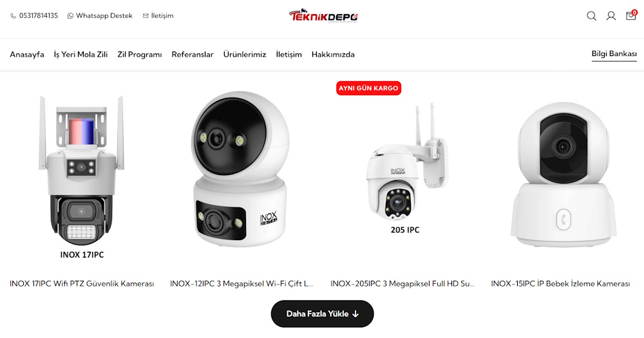
Task: Open the Bilgi Bankası link
Action: click(x=614, y=54)
